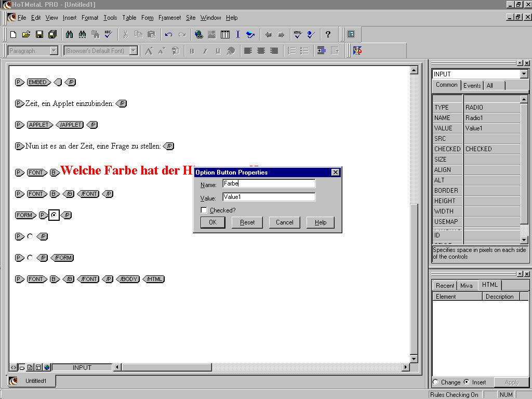Switch to the Events tab
The width and height of the screenshot is (532, 399).
tap(472, 86)
